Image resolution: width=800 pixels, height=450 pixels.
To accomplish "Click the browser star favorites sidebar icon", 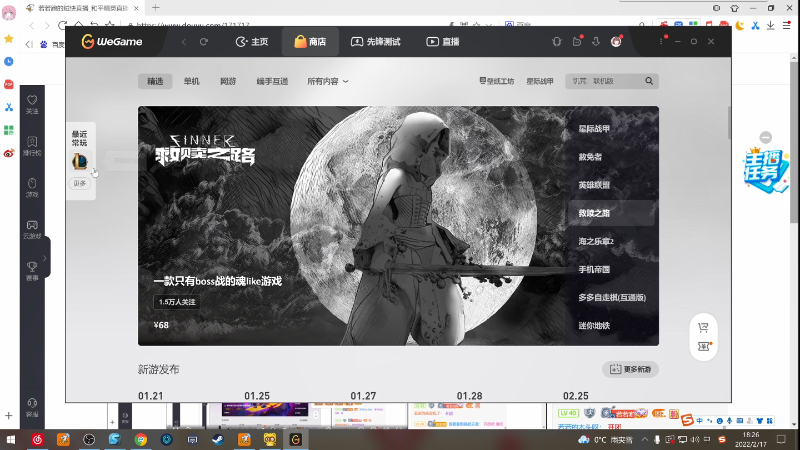I will pyautogui.click(x=9, y=39).
